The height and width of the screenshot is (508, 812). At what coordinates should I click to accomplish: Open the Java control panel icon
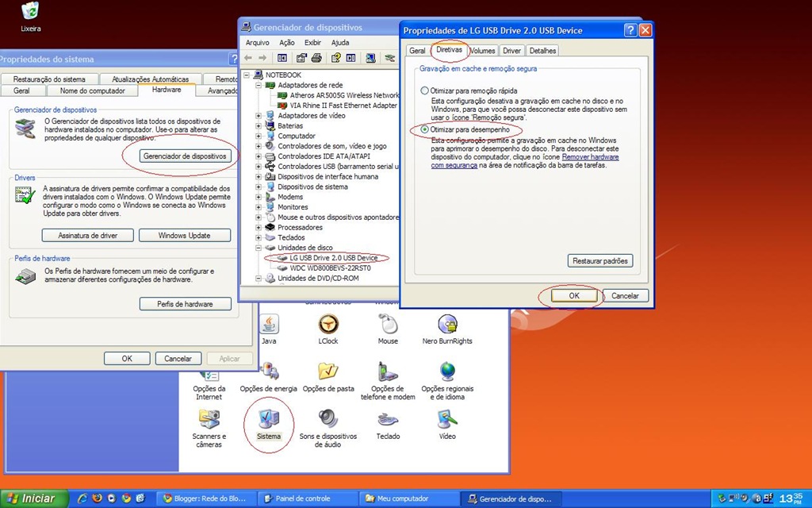tap(269, 329)
